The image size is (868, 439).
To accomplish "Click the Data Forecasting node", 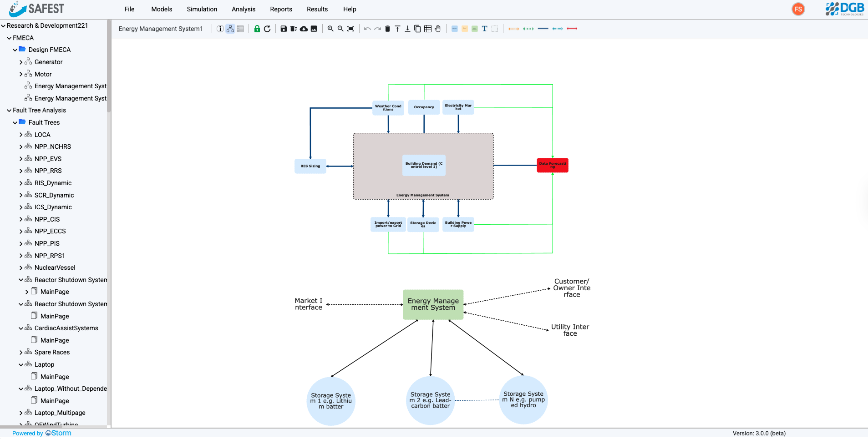I will 552,165.
